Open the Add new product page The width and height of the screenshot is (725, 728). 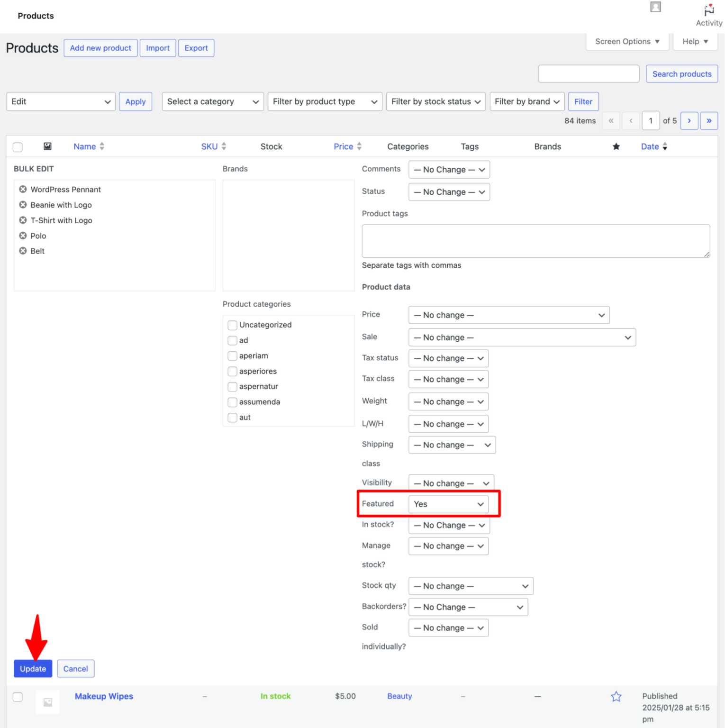(x=100, y=48)
